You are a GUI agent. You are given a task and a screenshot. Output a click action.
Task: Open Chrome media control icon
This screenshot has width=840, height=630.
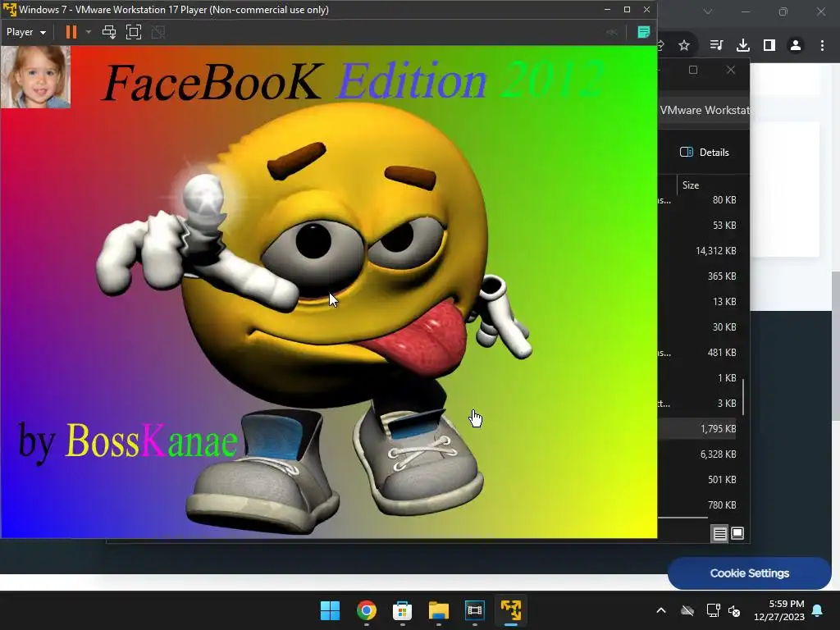pyautogui.click(x=716, y=46)
